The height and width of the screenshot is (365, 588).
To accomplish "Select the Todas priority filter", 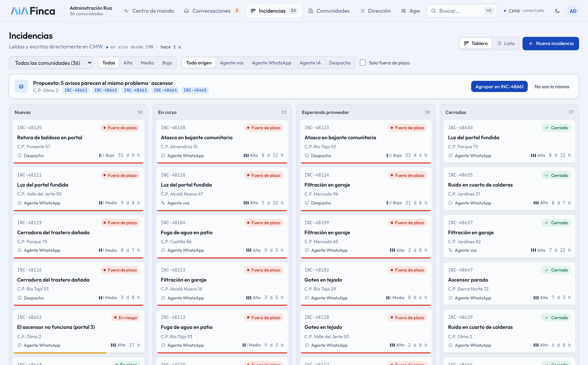I will (x=109, y=63).
